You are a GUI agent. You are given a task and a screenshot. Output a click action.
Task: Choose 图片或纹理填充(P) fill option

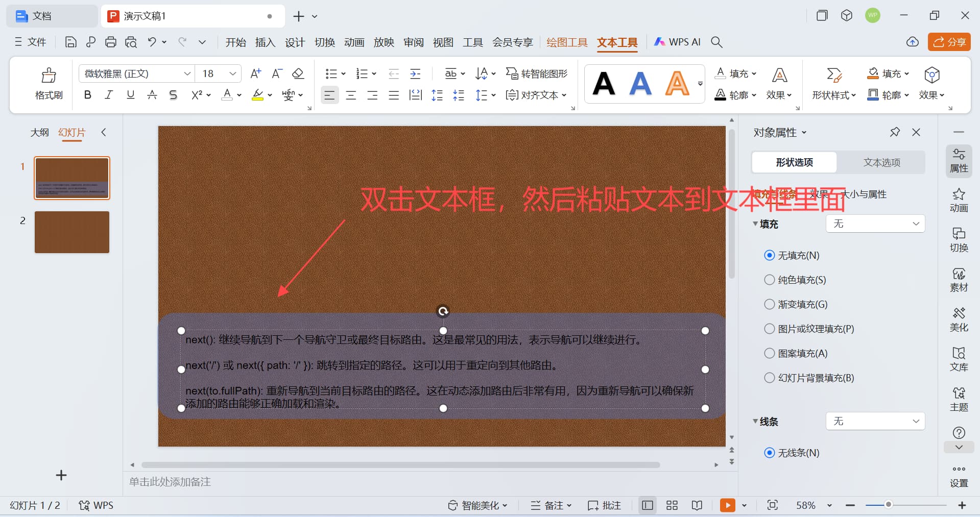[809, 329]
